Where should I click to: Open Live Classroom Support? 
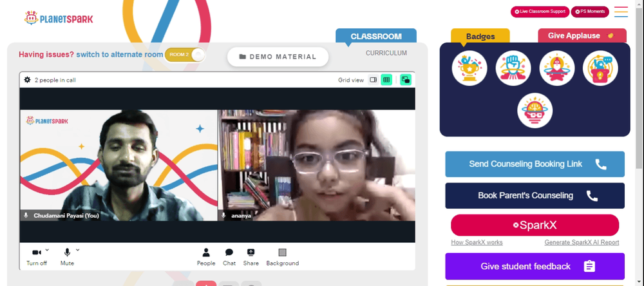point(540,12)
